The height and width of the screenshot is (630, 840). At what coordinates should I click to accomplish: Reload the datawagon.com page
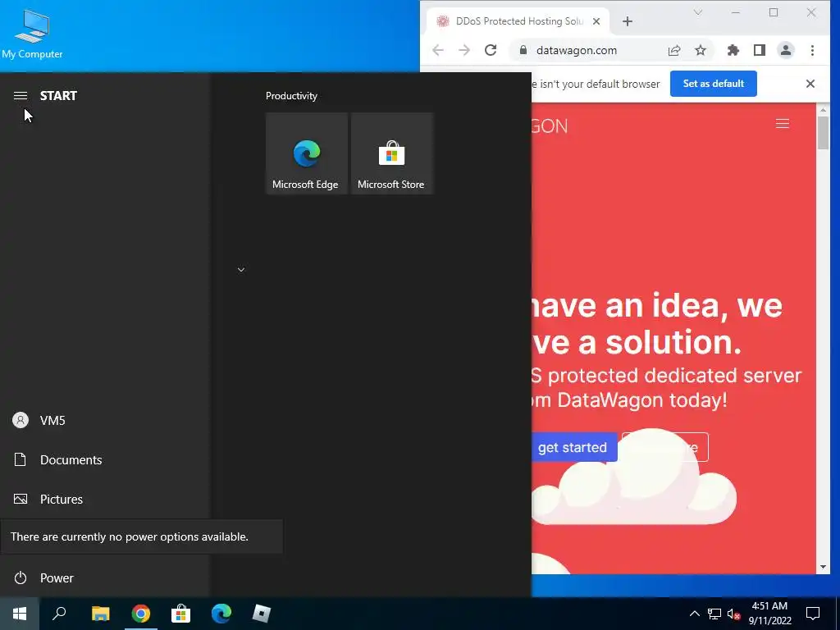click(491, 50)
